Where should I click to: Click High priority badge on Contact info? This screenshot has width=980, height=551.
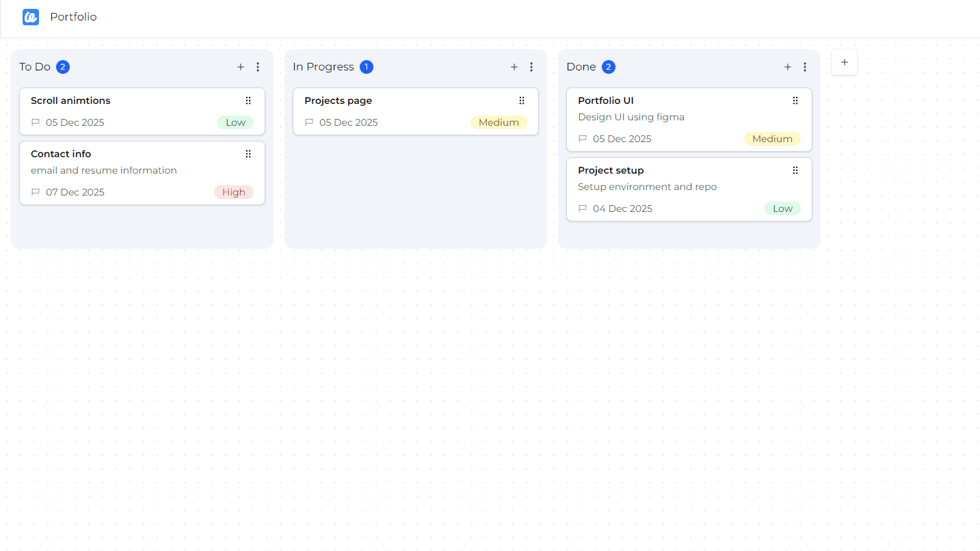tap(233, 192)
